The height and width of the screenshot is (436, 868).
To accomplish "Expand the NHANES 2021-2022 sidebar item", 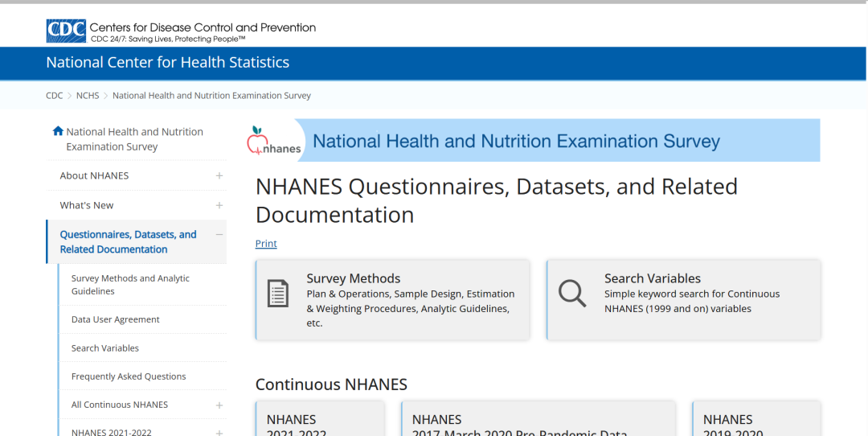I will pyautogui.click(x=219, y=432).
